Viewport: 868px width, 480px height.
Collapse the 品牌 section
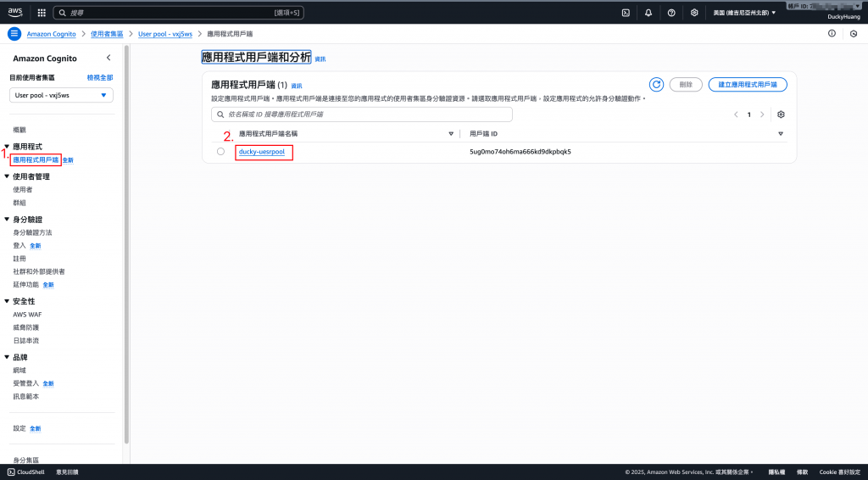tap(7, 357)
